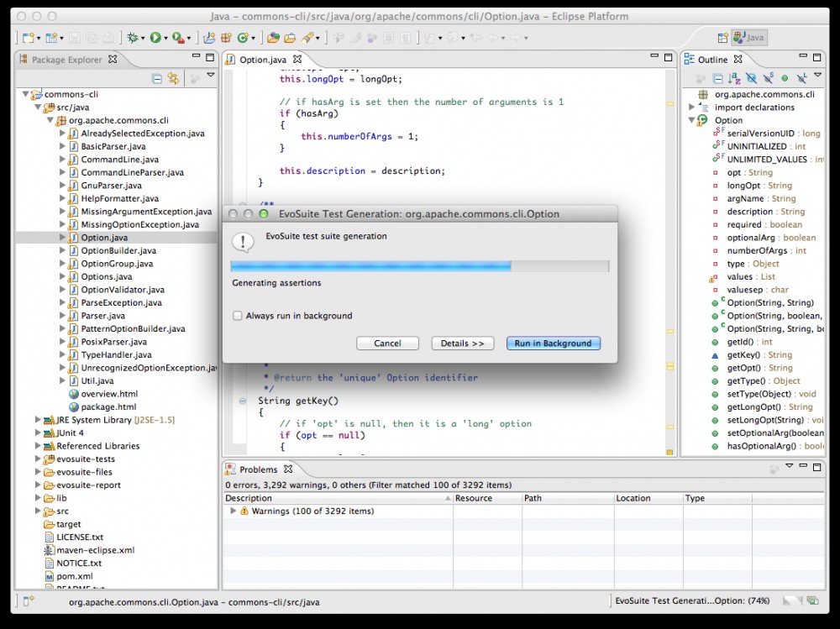This screenshot has width=840, height=629.
Task: Enable Always run in background checkbox
Action: pyautogui.click(x=238, y=316)
